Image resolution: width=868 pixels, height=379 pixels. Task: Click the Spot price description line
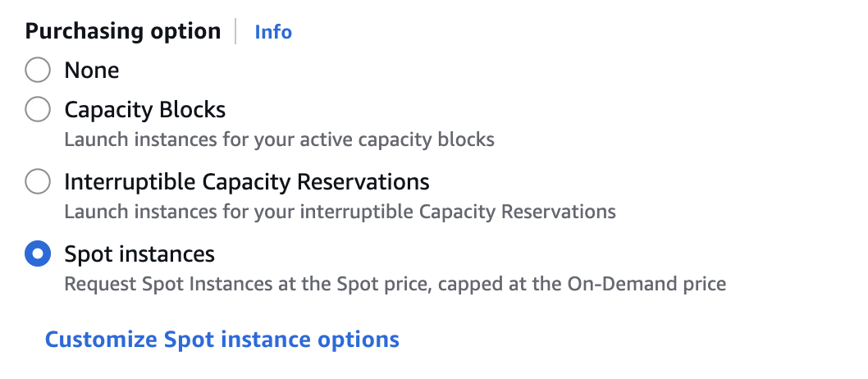tap(395, 285)
